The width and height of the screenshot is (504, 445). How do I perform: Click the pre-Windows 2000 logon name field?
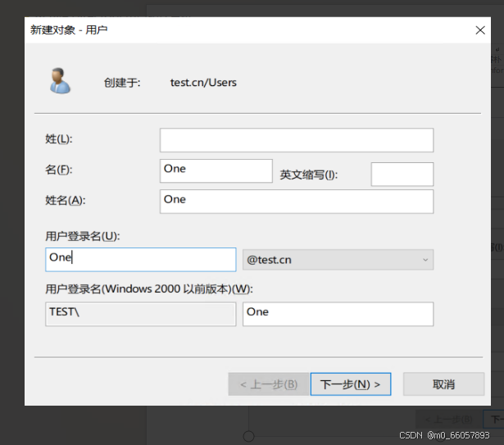coord(338,314)
